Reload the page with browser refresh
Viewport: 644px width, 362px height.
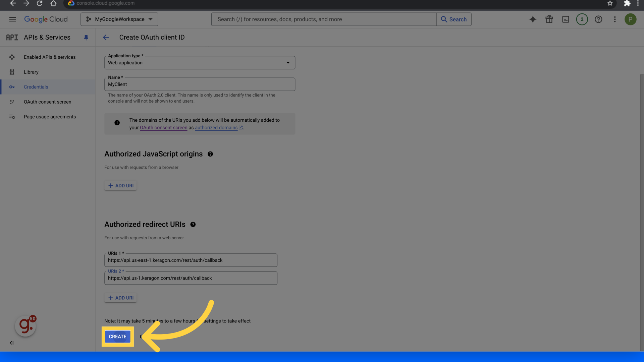pyautogui.click(x=40, y=3)
